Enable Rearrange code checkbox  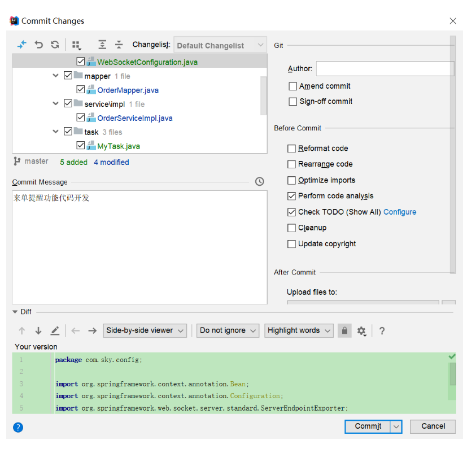(291, 164)
